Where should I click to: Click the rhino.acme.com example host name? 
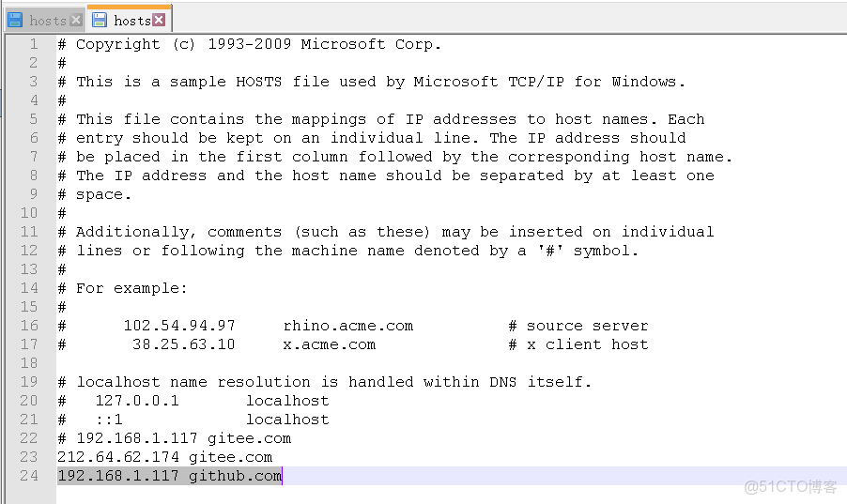[x=347, y=326]
